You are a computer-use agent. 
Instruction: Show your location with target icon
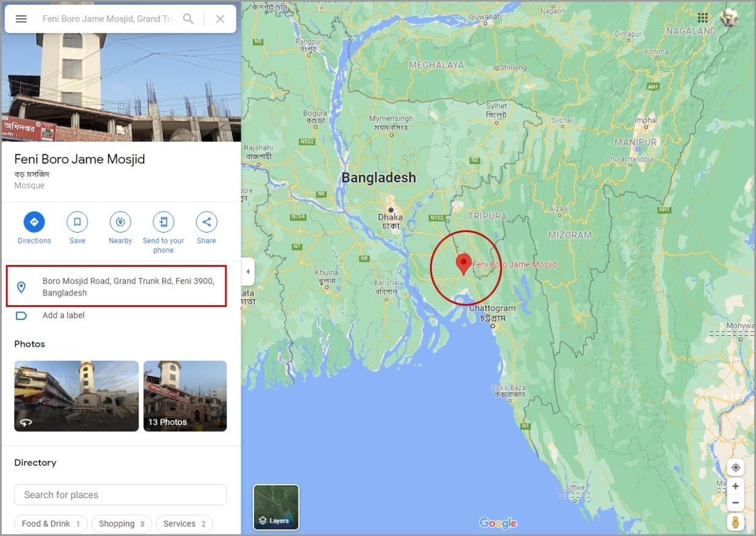pos(736,468)
